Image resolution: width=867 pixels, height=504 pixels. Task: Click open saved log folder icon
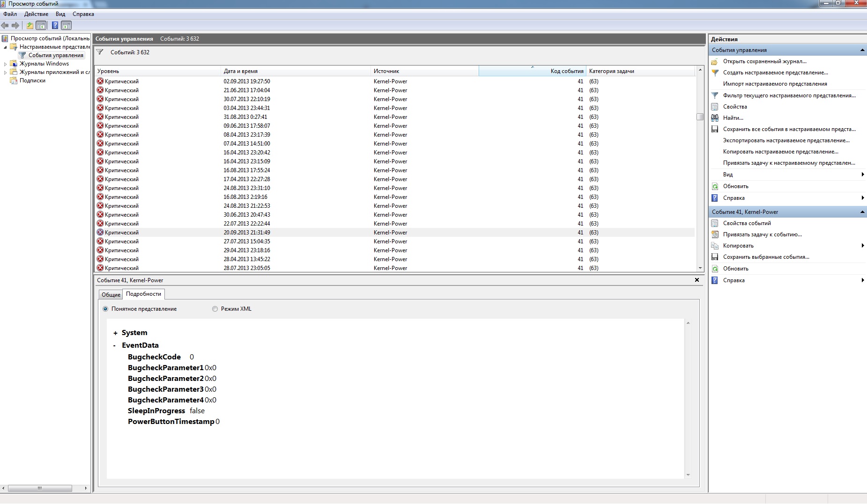coord(715,61)
